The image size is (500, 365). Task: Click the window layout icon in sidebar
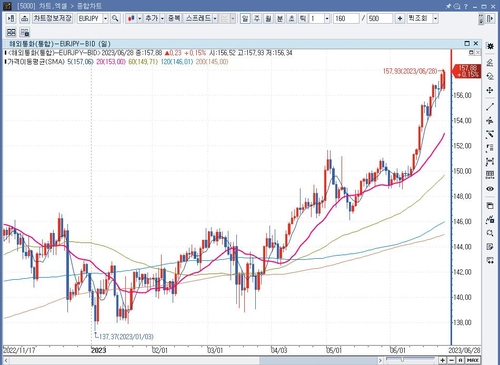[x=490, y=206]
